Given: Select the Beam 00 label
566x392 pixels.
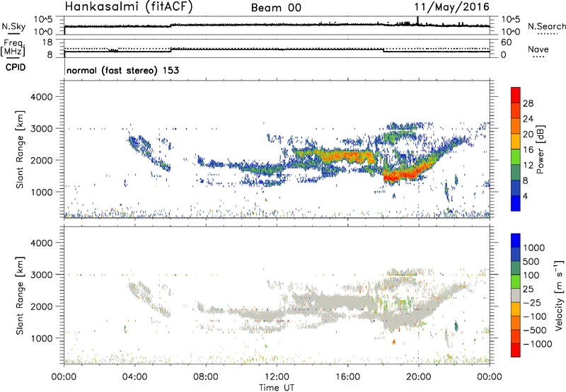Looking at the screenshot, I should [276, 8].
